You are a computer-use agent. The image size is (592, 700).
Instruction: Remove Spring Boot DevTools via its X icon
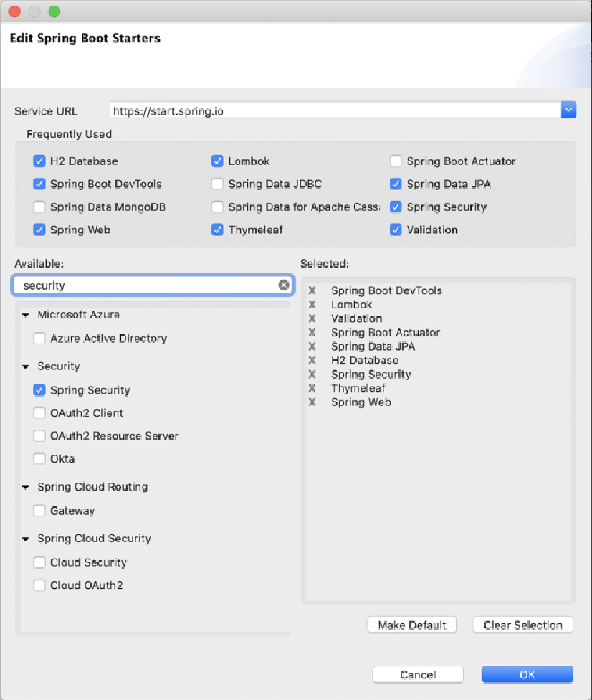312,290
